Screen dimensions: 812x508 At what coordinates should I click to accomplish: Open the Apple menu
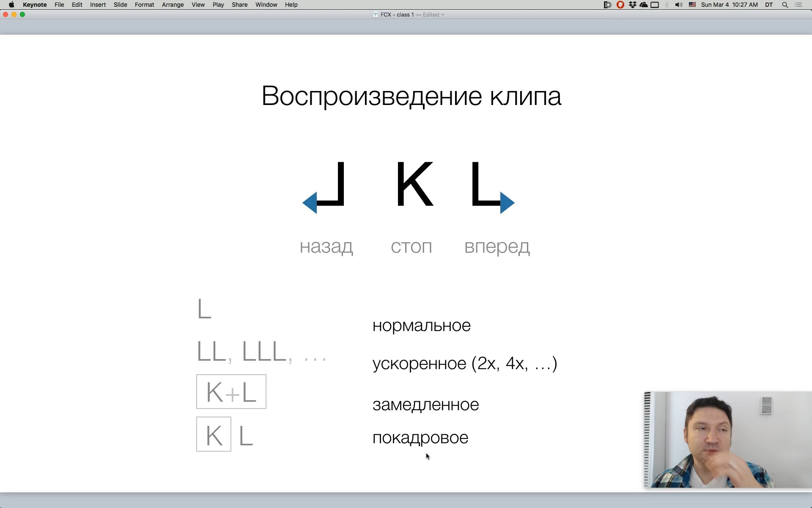(x=11, y=5)
